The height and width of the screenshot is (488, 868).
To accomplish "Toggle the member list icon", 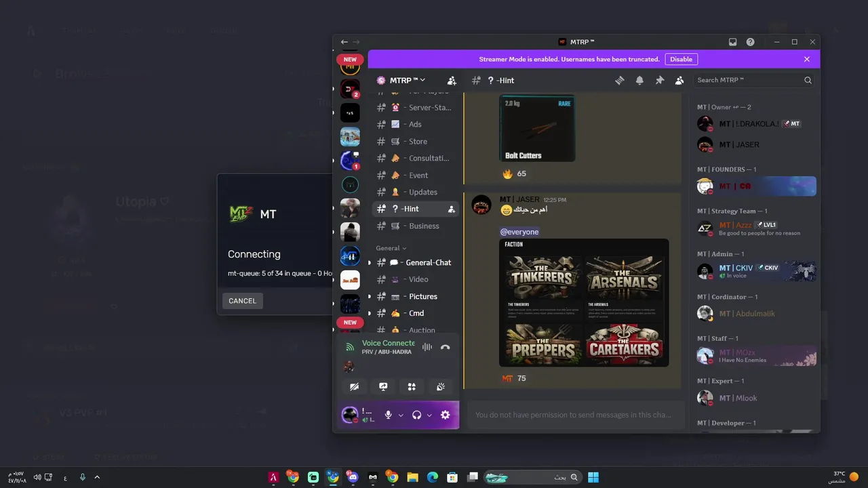I will (679, 80).
